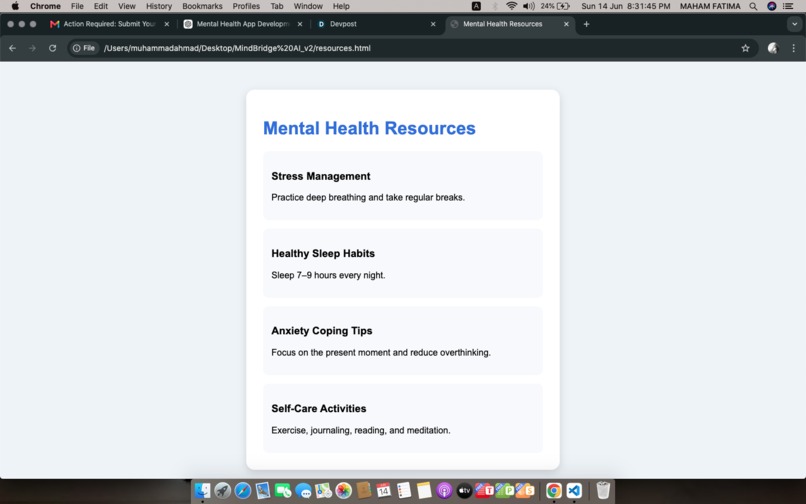Open Control Center in the menu bar
Screen dimensions: 806x504
tap(788, 6)
